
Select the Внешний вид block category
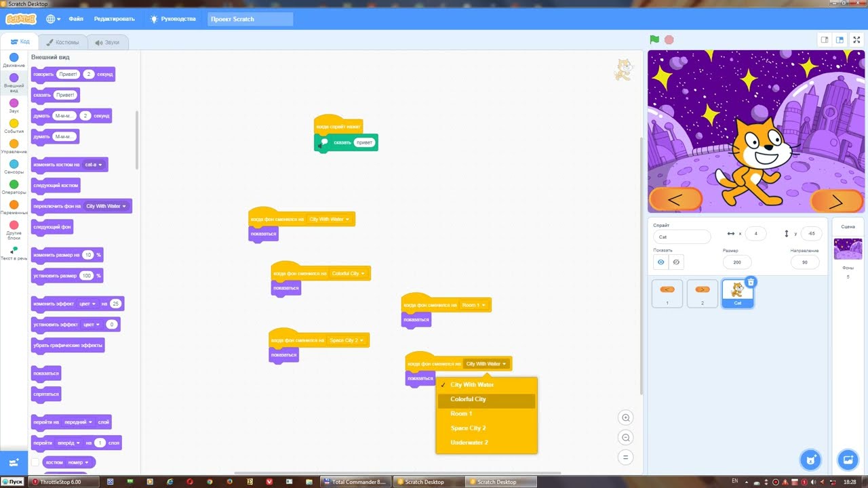click(x=14, y=82)
